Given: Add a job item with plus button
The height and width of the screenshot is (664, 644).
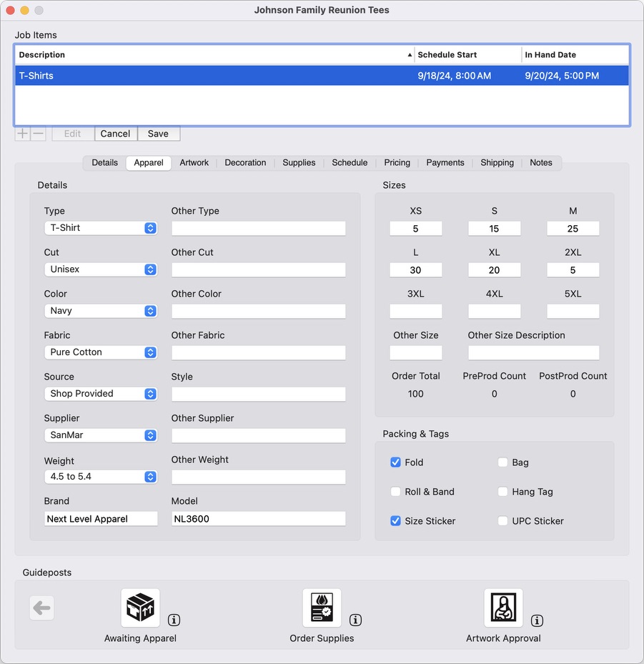Looking at the screenshot, I should pyautogui.click(x=23, y=134).
